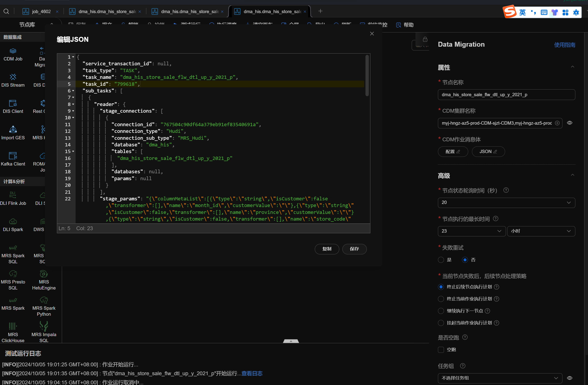The height and width of the screenshot is (385, 588).
Task: Click help icon next to 是否空跑
Action: pyautogui.click(x=465, y=337)
